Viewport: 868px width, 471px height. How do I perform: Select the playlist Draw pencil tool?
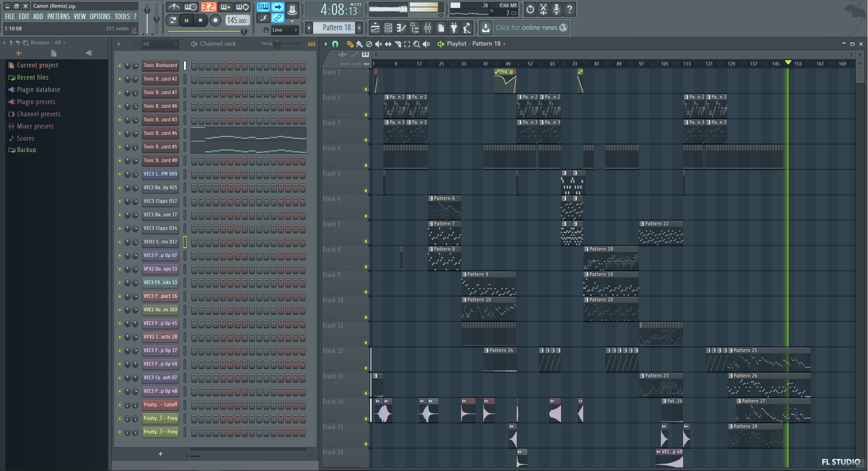click(x=350, y=44)
